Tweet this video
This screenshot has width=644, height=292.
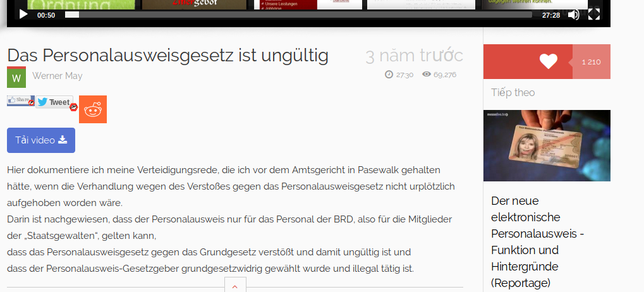[x=54, y=102]
